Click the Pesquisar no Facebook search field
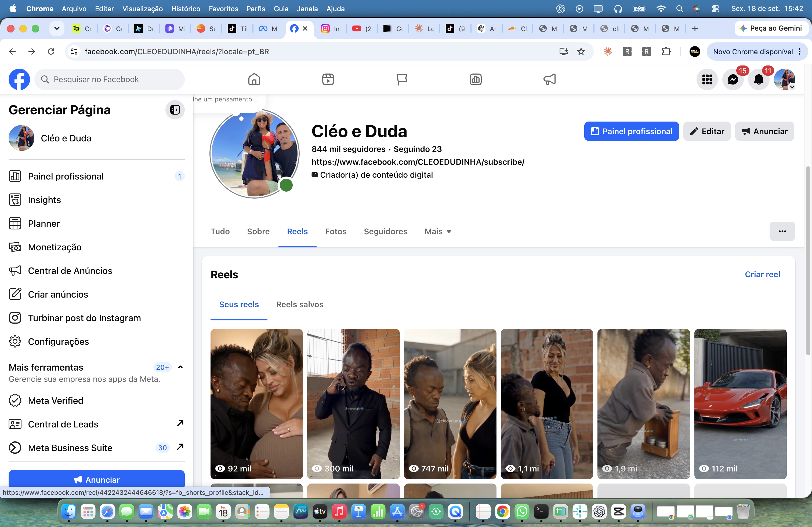 click(110, 79)
